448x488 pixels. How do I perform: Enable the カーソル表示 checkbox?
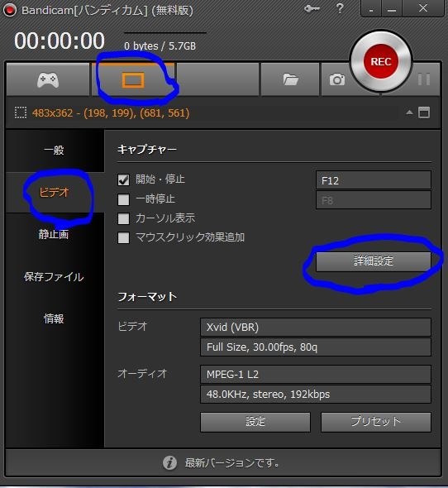(x=123, y=219)
